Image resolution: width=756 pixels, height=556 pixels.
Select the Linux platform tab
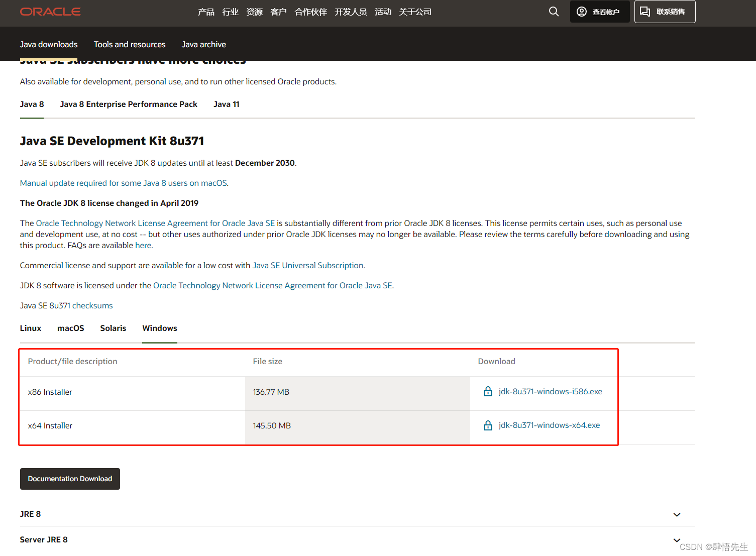[31, 328]
